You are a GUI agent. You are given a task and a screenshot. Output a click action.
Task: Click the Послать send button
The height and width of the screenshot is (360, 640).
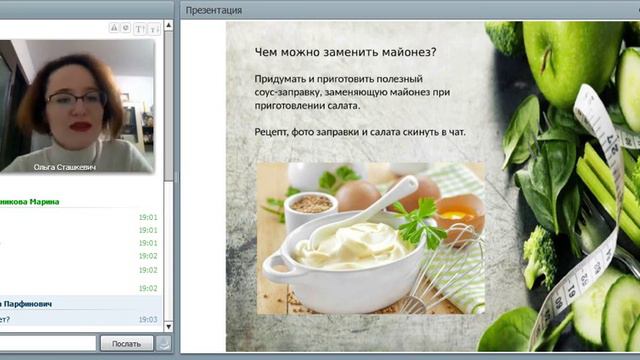tap(127, 344)
